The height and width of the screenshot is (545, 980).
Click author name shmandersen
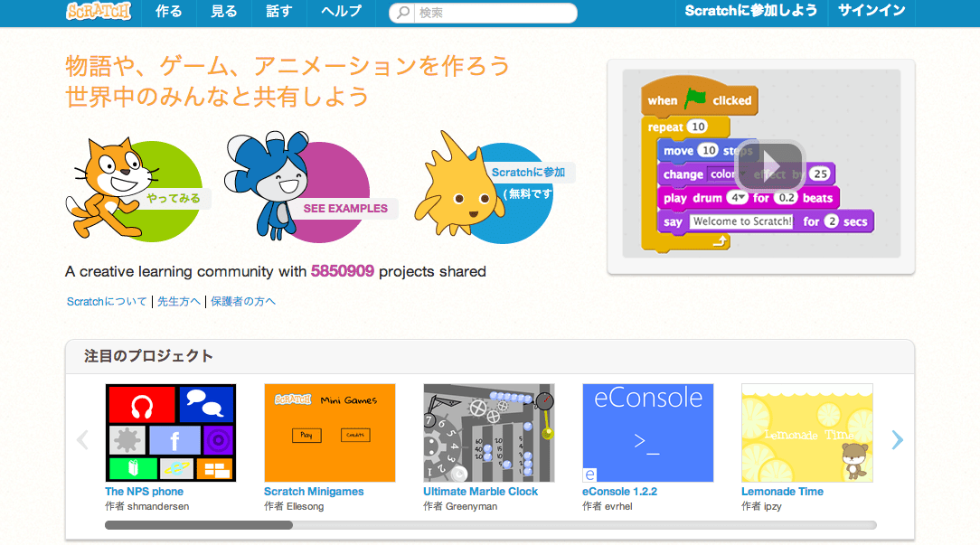pos(158,506)
